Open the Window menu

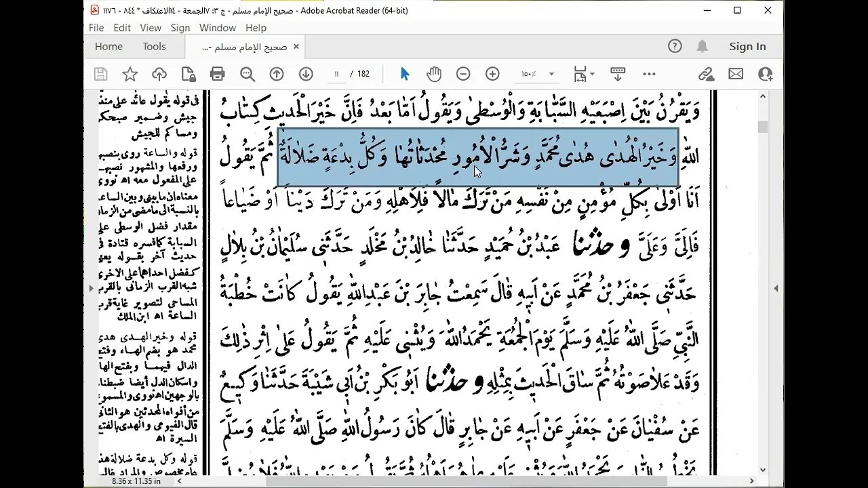pyautogui.click(x=218, y=28)
